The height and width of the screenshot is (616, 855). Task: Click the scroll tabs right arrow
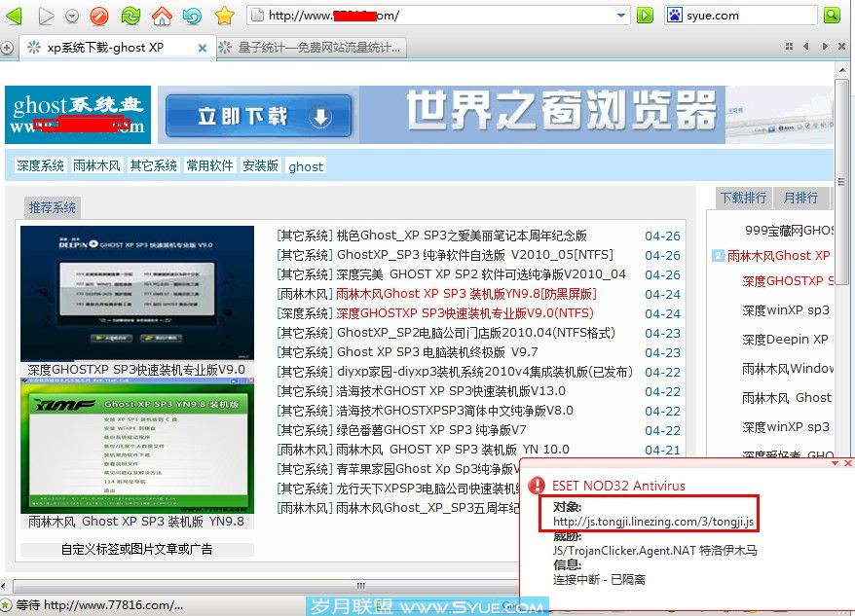coord(825,47)
